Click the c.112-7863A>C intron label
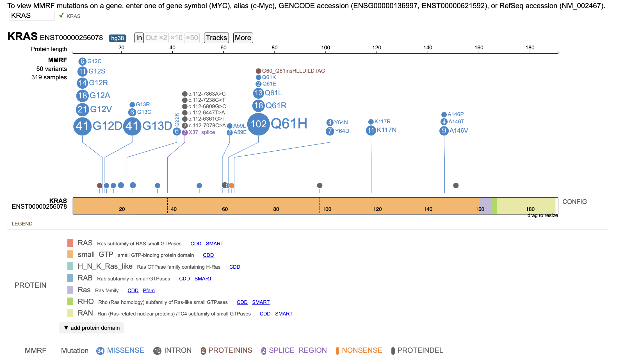The image size is (625, 364). 207,94
